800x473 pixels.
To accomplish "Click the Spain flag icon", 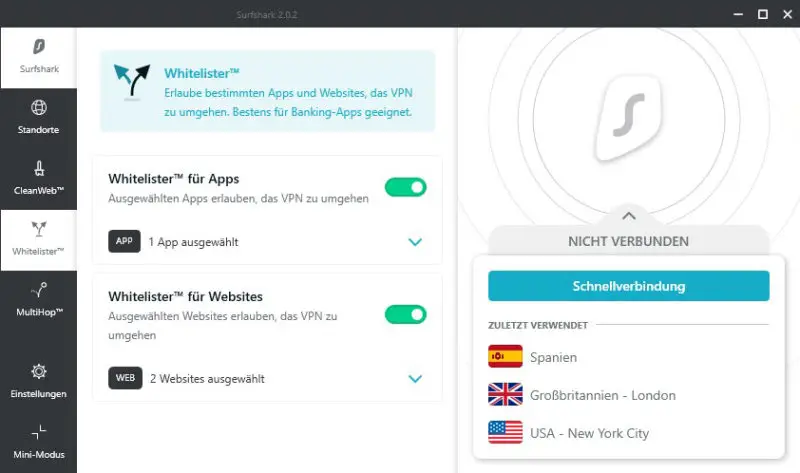I will pyautogui.click(x=505, y=356).
